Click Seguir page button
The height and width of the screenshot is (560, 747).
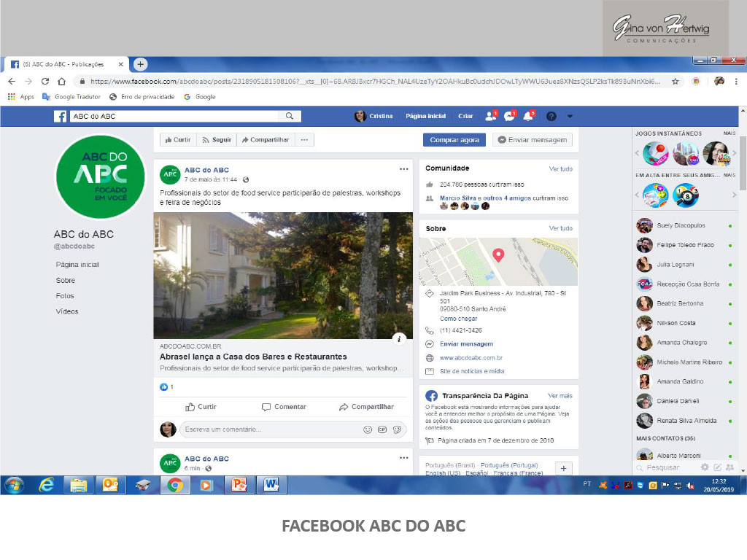(x=217, y=140)
